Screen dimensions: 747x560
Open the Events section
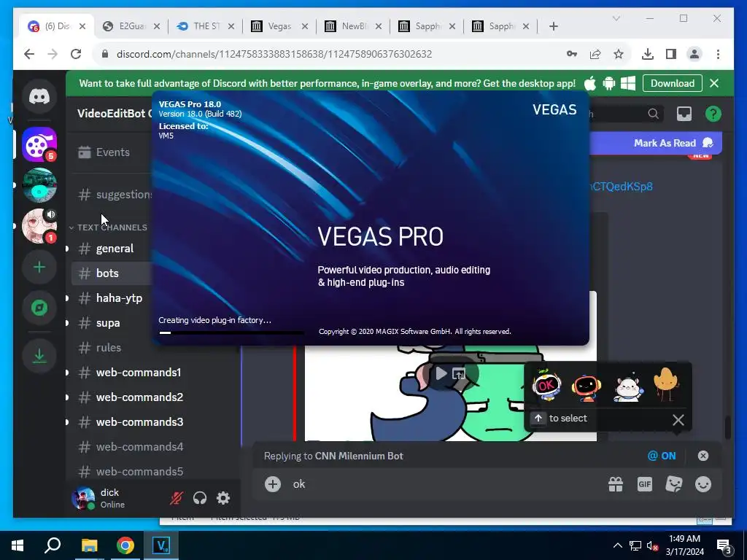coord(112,152)
